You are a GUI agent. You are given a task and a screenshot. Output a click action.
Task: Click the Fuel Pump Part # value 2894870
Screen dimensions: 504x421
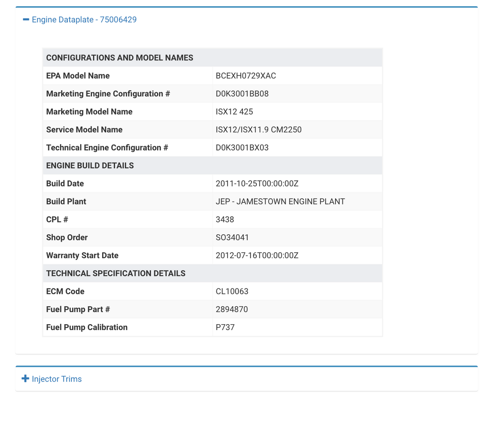232,309
